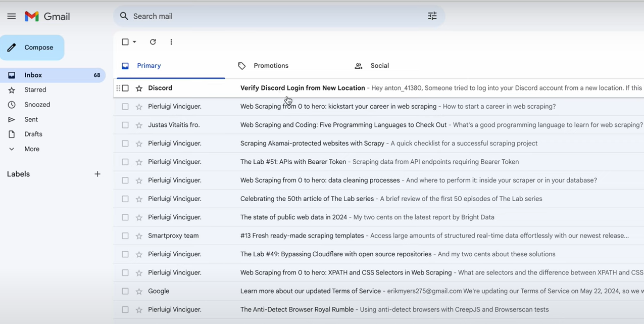Star the state of public web data email
This screenshot has width=644, height=324.
coord(139,217)
